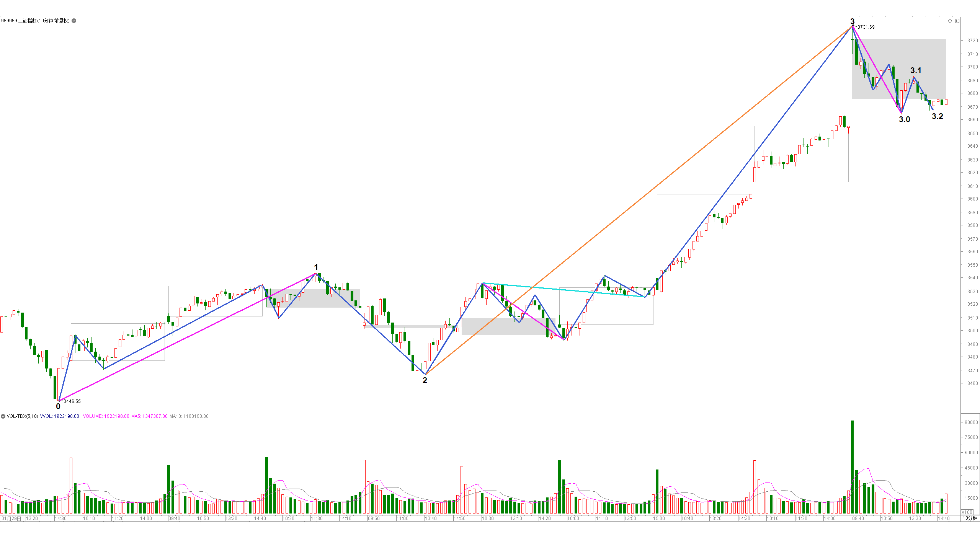Click the 90000 volume axis label

pyautogui.click(x=972, y=422)
